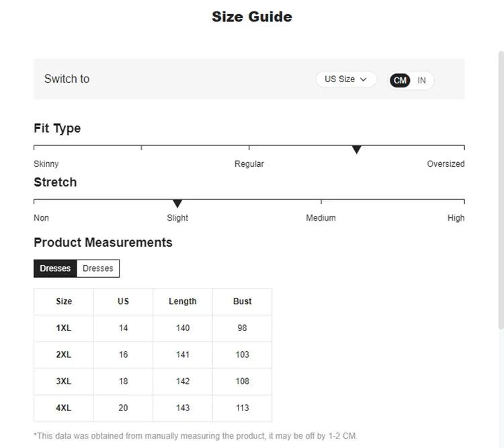Click the 3XL size row label
Screen dimensions: 504x448
click(64, 381)
